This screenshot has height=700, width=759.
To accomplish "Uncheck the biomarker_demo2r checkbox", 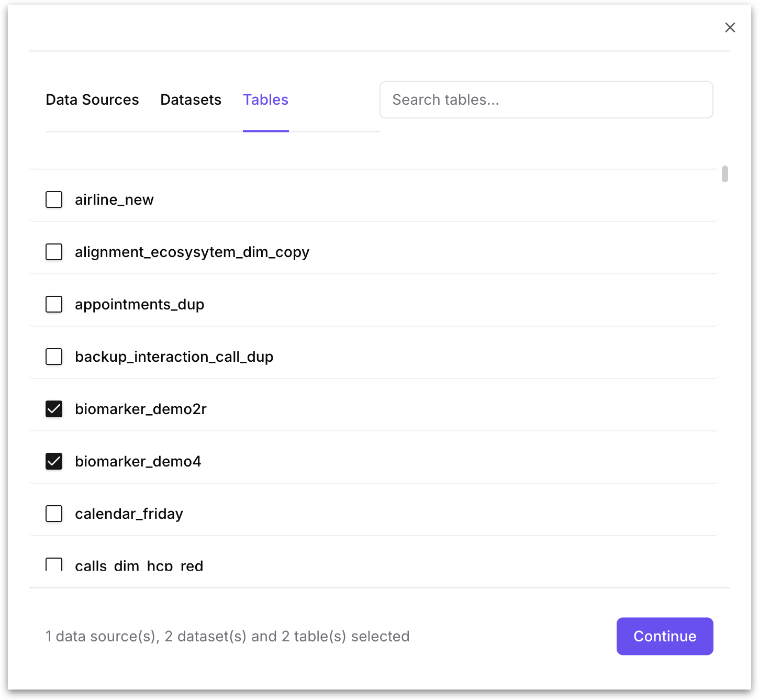I will click(54, 409).
